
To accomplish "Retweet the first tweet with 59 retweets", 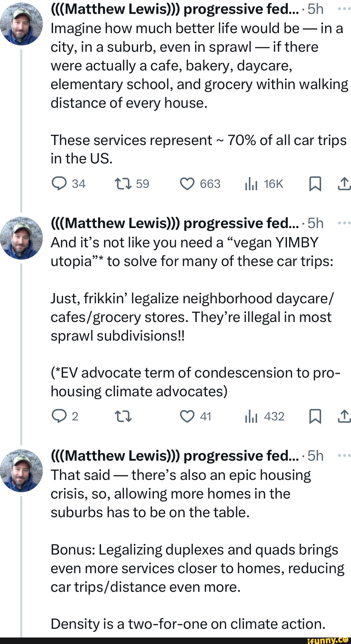I will 123,184.
